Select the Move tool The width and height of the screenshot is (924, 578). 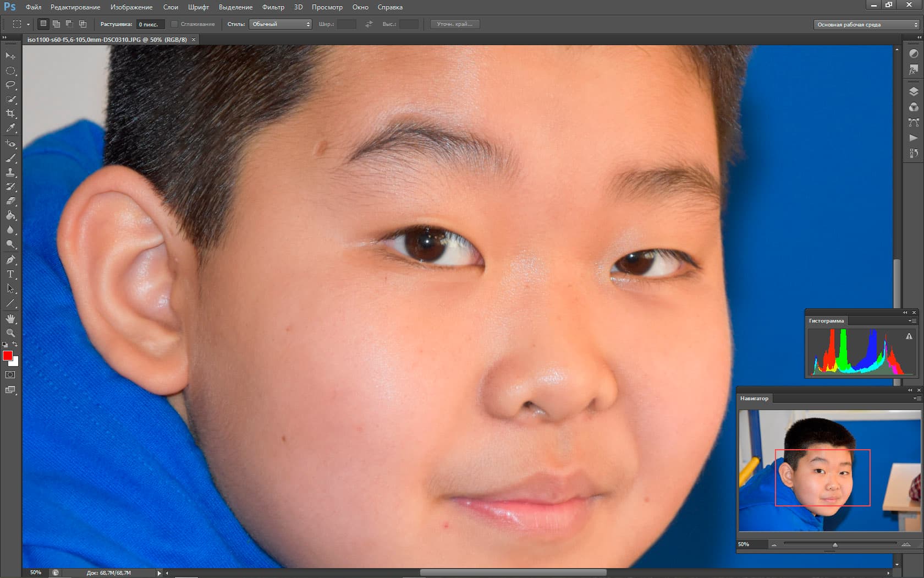tap(10, 56)
